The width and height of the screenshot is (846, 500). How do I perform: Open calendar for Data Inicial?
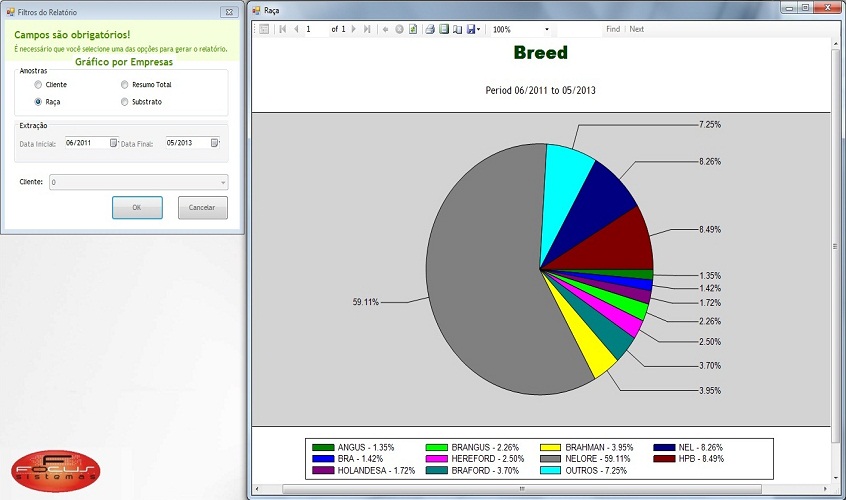(113, 143)
